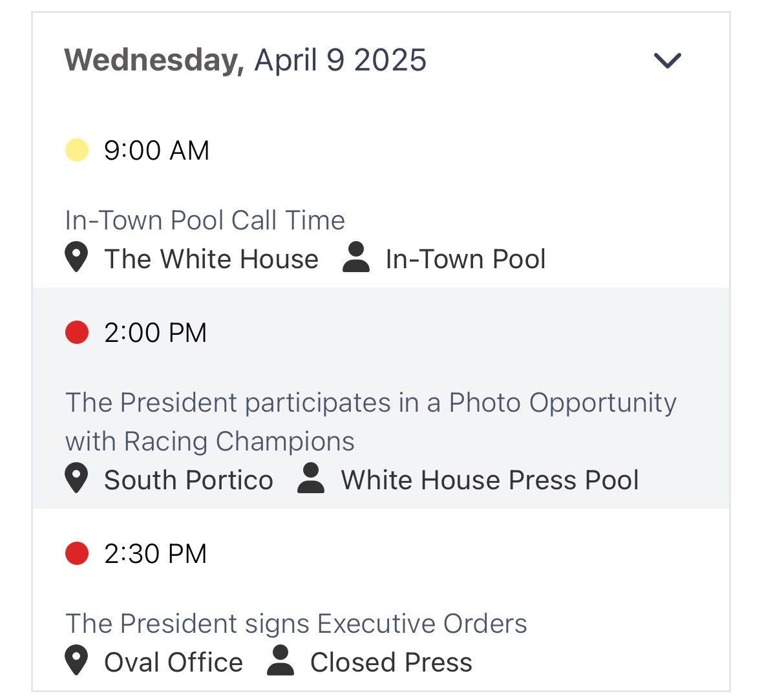Select the In-Town Pool attendee icon

click(x=355, y=258)
